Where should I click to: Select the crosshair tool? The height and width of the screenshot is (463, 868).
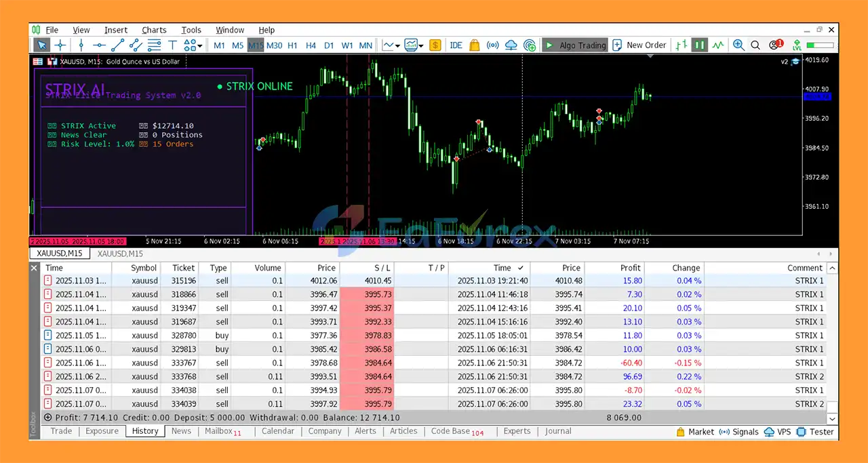(60, 45)
